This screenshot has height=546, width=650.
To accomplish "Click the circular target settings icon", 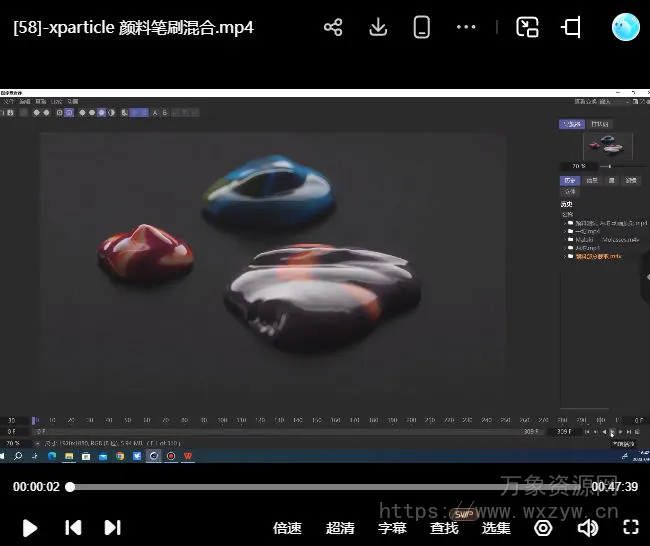I will click(543, 527).
